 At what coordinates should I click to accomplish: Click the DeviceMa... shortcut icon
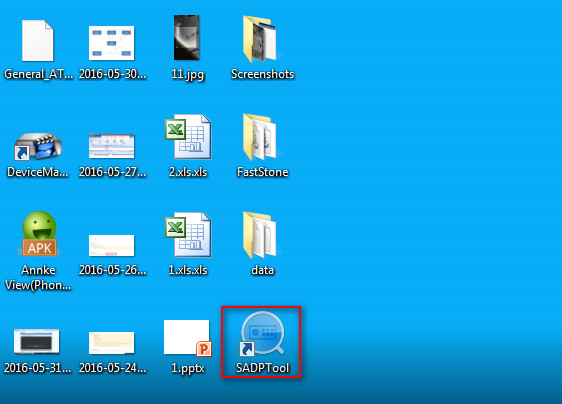tap(38, 146)
